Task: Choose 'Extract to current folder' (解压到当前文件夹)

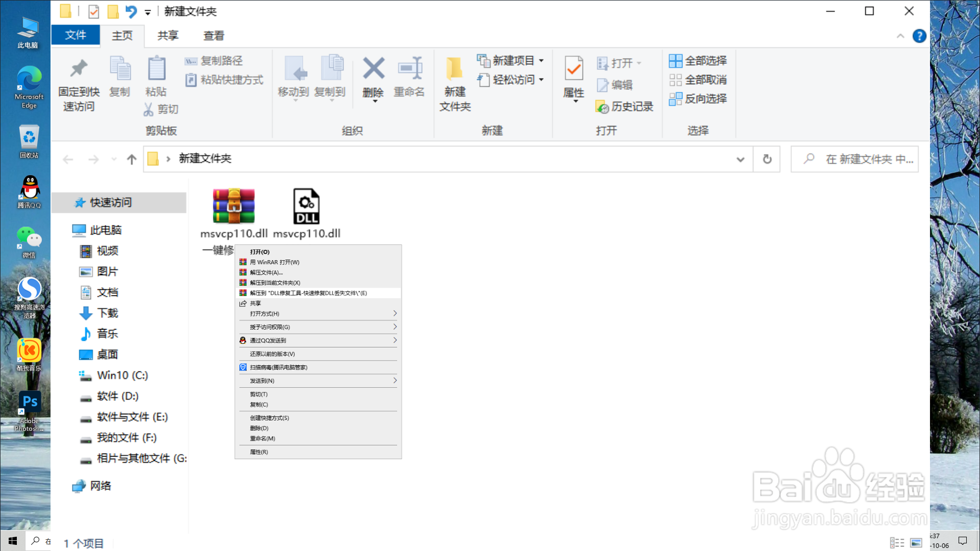Action: point(275,283)
